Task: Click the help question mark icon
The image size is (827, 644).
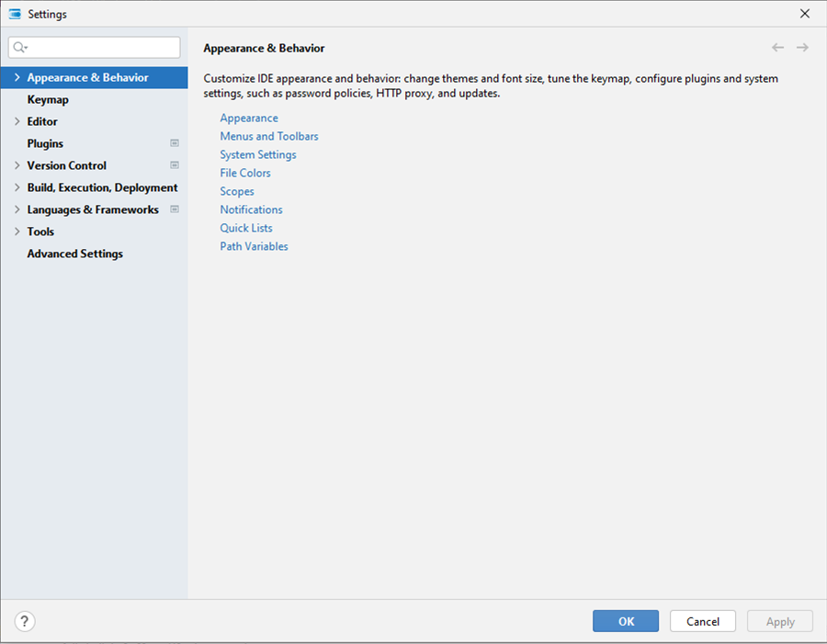Action: coord(25,621)
